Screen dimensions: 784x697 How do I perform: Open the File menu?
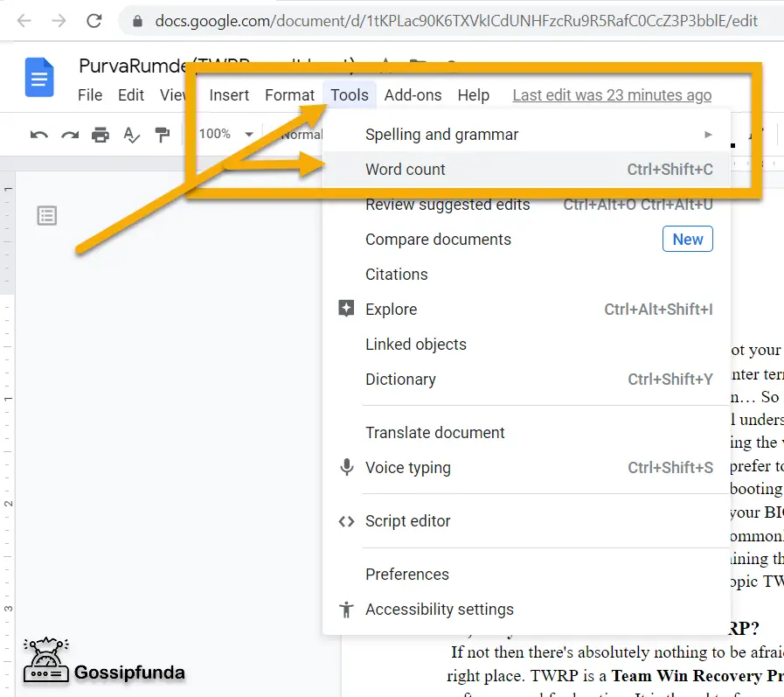pyautogui.click(x=90, y=95)
